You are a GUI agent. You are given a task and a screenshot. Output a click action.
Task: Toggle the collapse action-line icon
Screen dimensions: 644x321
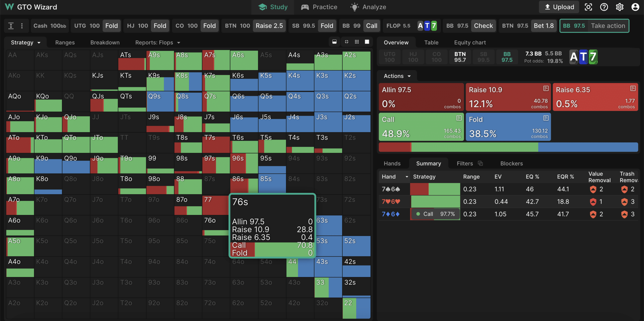point(11,26)
